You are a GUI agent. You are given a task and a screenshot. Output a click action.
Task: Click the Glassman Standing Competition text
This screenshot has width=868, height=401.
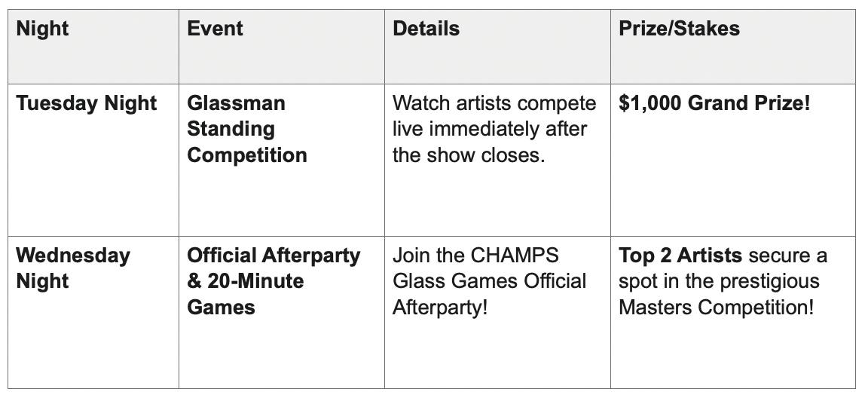[246, 129]
